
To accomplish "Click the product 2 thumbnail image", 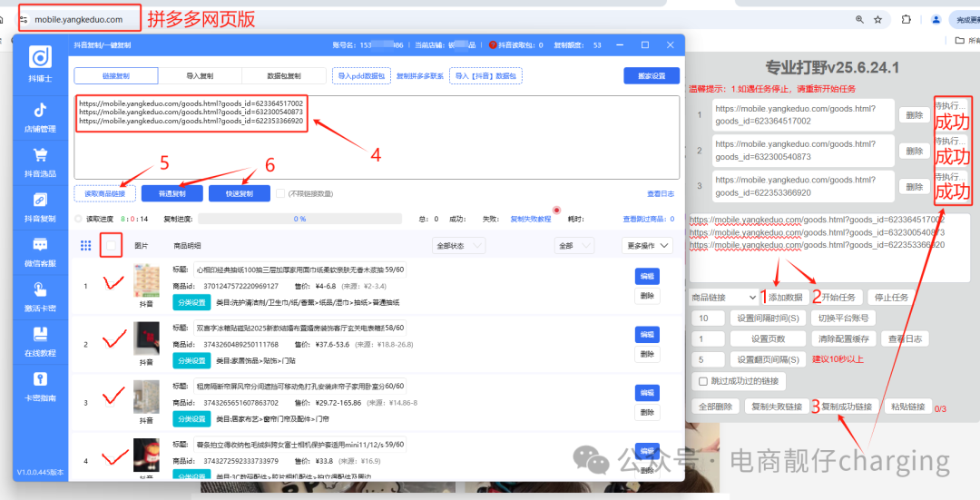I will tap(146, 338).
